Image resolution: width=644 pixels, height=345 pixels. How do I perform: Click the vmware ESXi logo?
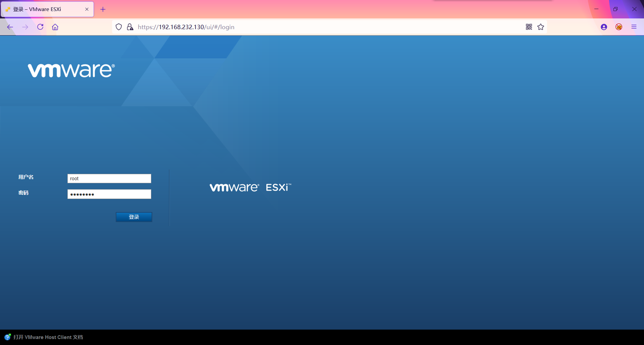coord(250,187)
